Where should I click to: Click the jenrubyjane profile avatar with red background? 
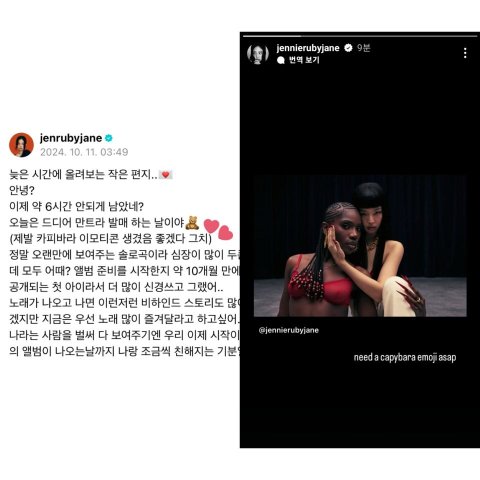point(21,145)
